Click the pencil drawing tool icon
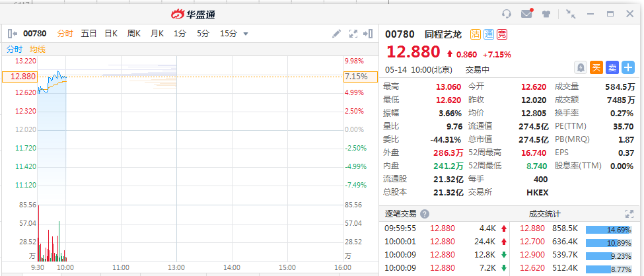644x276 pixels. pos(337,34)
